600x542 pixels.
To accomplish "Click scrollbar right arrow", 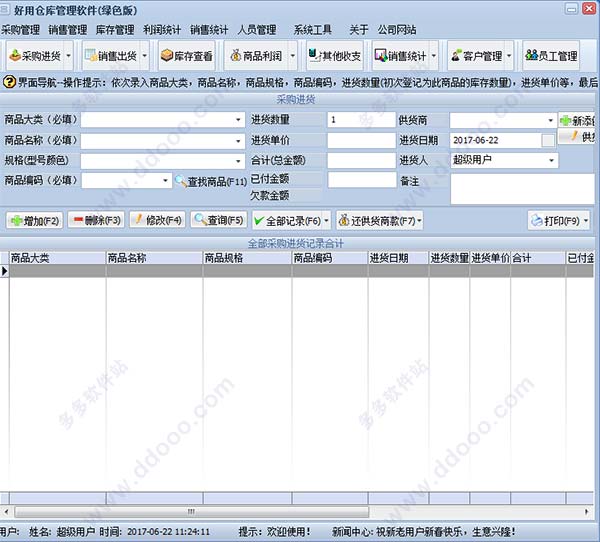I will (587, 512).
